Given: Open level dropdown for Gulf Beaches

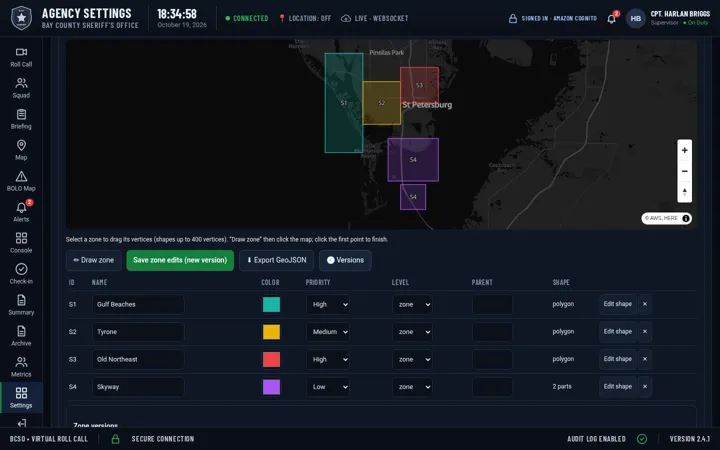Looking at the screenshot, I should (412, 304).
